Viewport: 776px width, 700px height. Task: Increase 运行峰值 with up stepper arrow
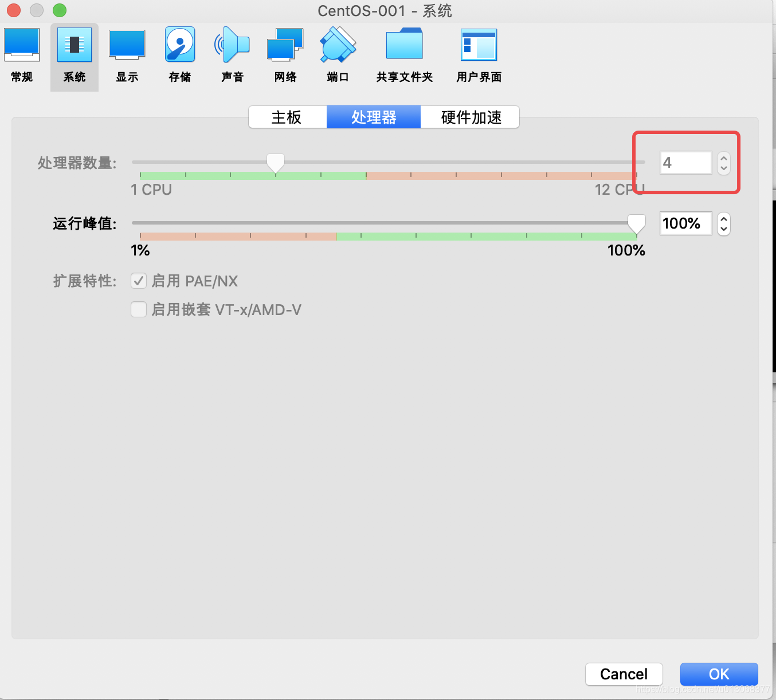724,218
